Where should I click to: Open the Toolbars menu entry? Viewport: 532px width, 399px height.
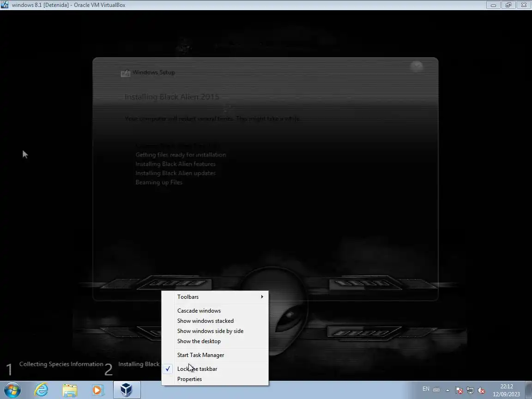click(215, 297)
